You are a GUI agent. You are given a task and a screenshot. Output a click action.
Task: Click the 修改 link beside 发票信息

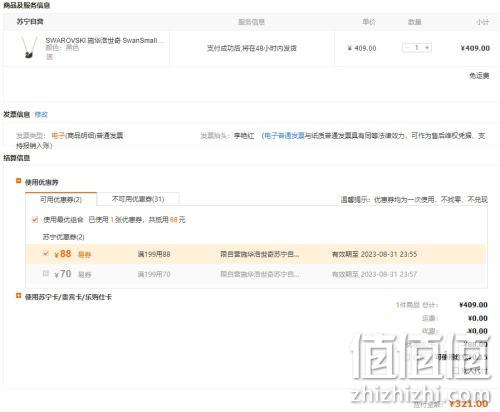[x=41, y=115]
